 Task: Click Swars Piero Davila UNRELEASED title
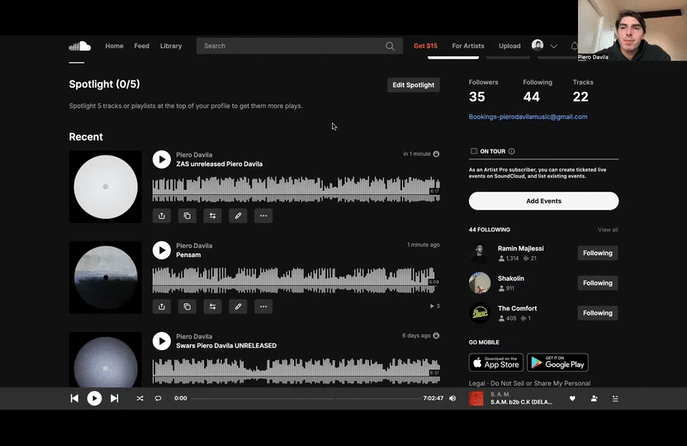tap(226, 346)
